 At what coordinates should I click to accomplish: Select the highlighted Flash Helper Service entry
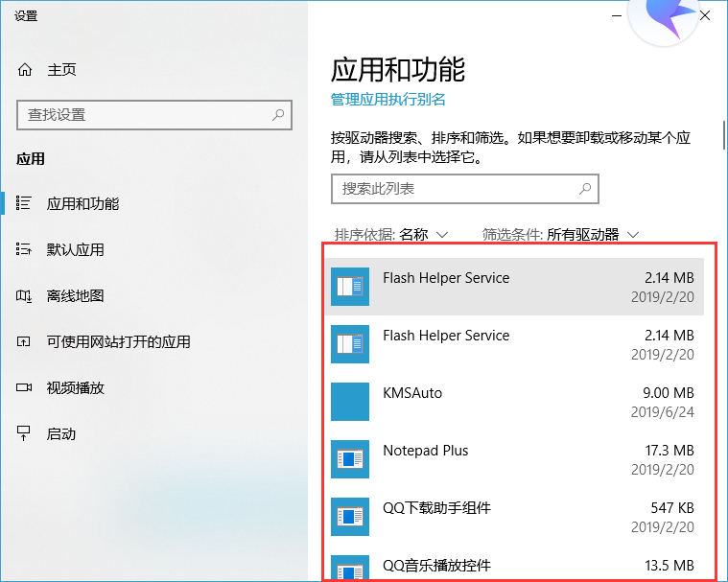click(514, 287)
